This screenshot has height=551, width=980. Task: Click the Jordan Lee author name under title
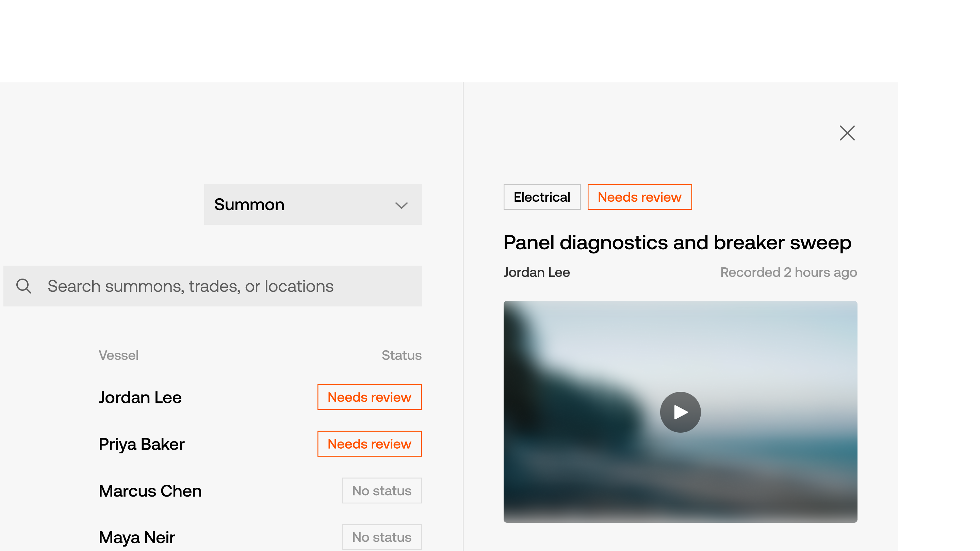pos(536,272)
